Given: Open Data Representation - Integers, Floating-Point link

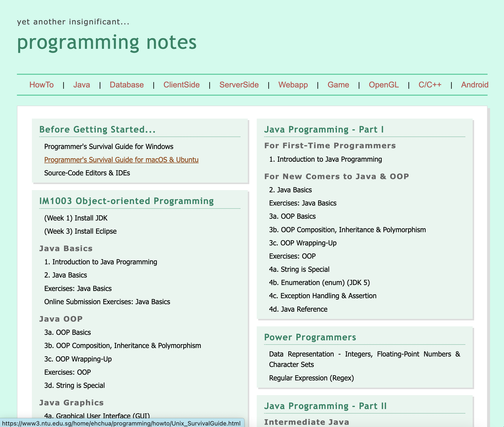Looking at the screenshot, I should pyautogui.click(x=365, y=359).
